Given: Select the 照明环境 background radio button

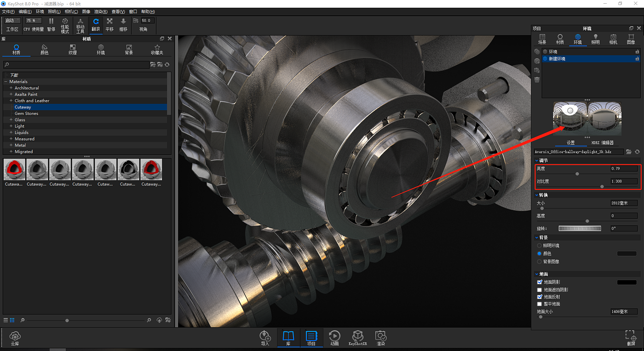Looking at the screenshot, I should pos(540,246).
